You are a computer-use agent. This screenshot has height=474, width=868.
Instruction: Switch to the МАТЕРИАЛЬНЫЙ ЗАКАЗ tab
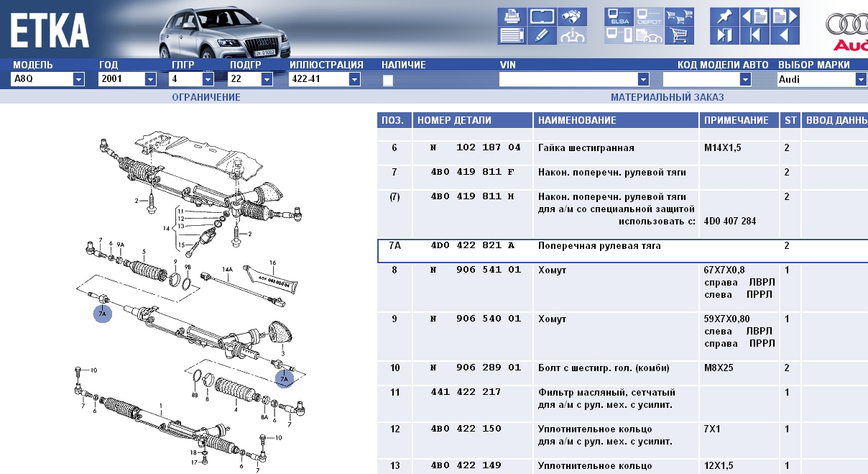click(x=667, y=97)
